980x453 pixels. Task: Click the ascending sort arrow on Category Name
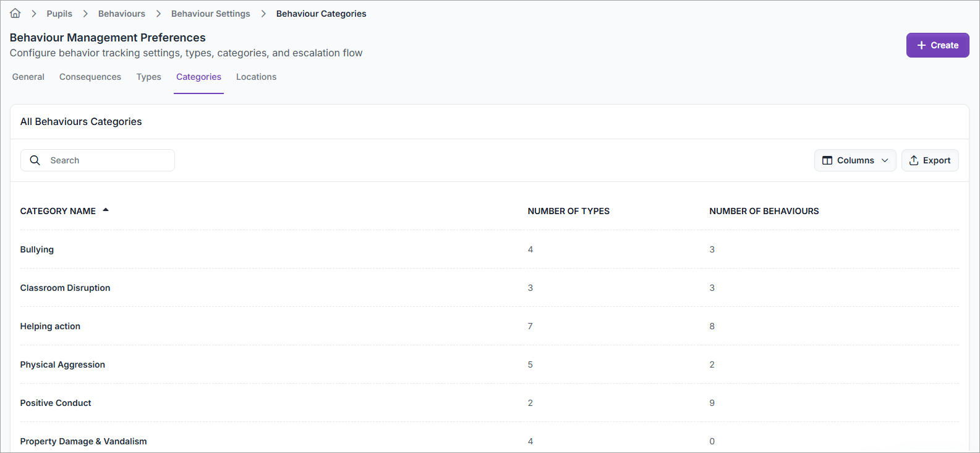click(106, 210)
